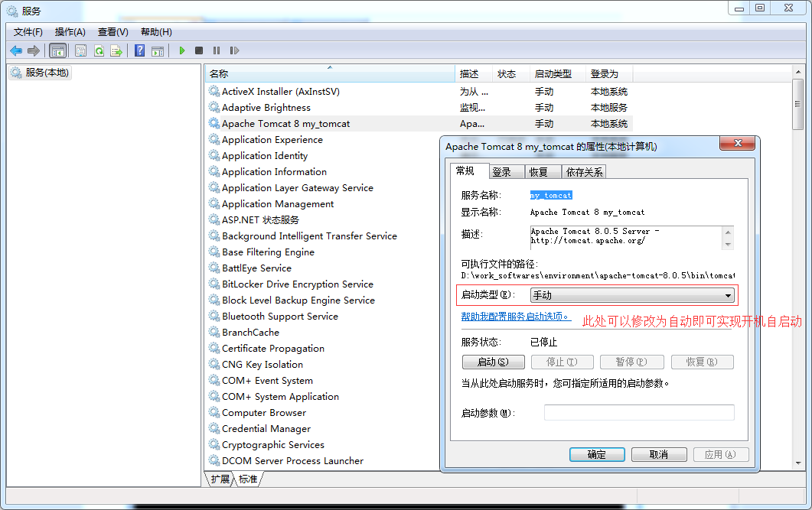Click gear icon beside Bluetooth Support Service
The width and height of the screenshot is (812, 510).
(x=214, y=316)
